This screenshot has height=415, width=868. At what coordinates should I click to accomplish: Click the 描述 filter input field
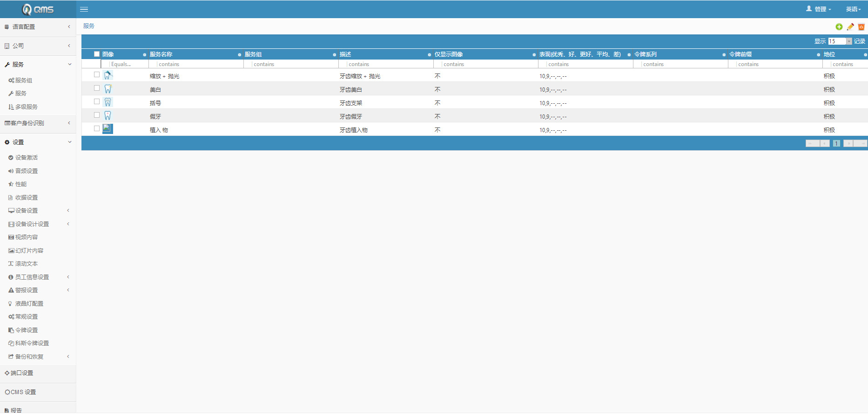coord(390,64)
